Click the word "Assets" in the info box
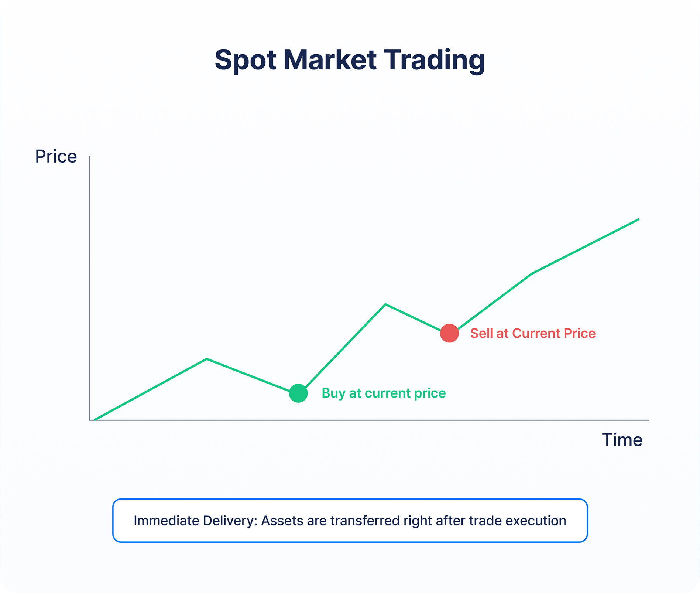700x593 pixels. pos(282,521)
